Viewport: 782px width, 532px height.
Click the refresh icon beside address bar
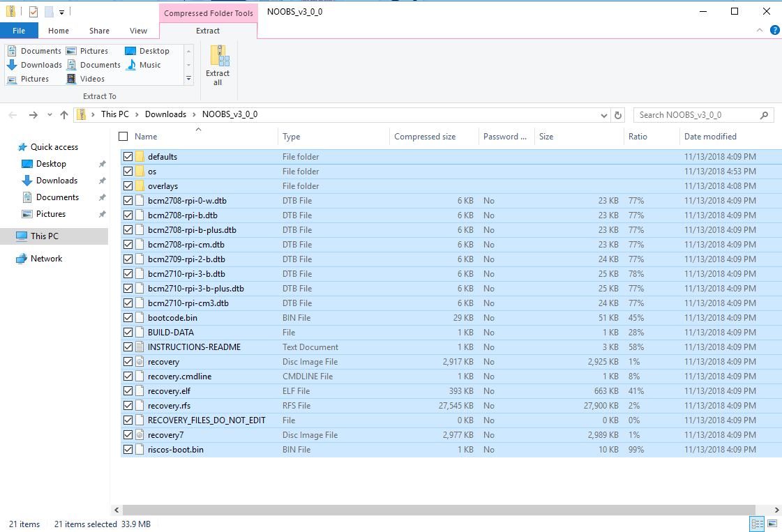pyautogui.click(x=618, y=115)
